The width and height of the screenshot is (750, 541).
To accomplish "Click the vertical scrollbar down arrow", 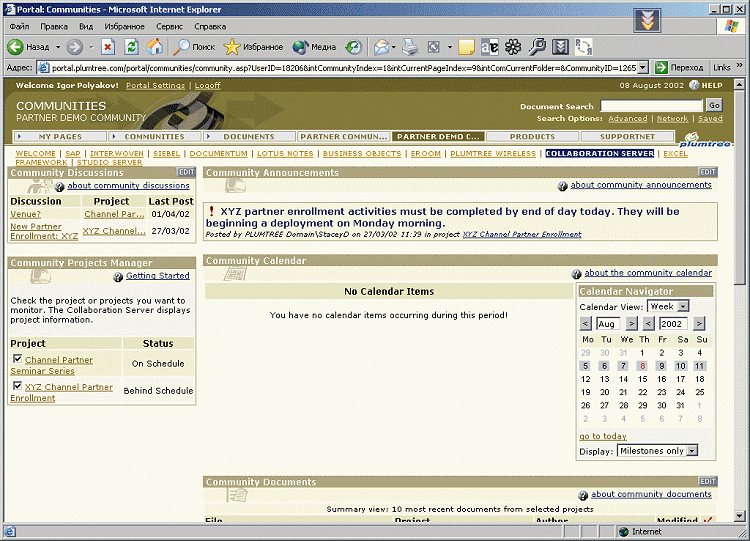I will pyautogui.click(x=739, y=516).
